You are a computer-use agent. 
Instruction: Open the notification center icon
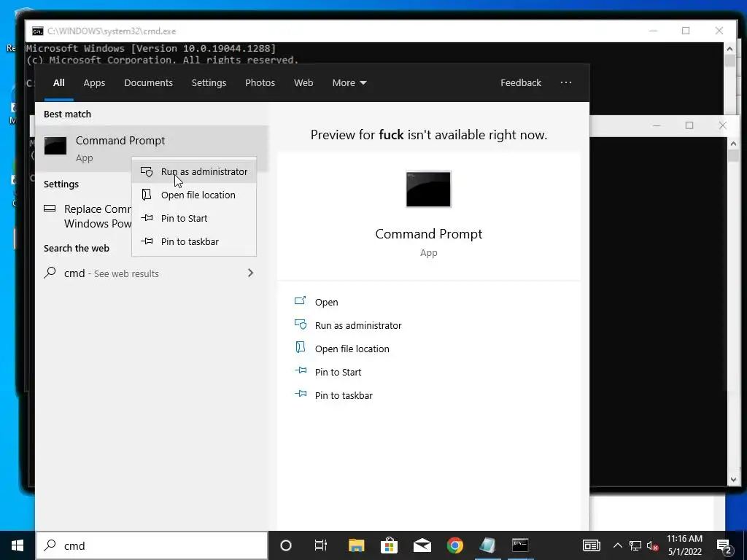(x=724, y=545)
